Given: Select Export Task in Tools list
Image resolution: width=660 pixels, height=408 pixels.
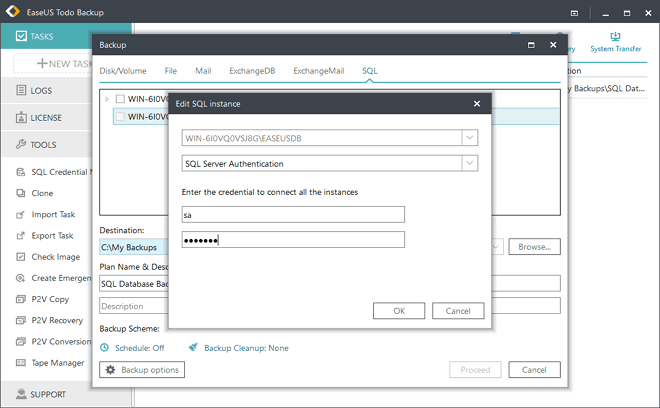Looking at the screenshot, I should click(23, 236).
